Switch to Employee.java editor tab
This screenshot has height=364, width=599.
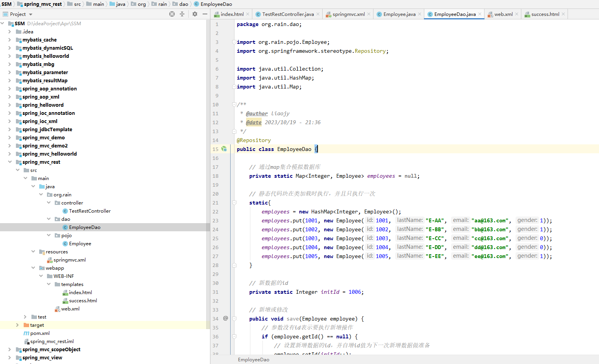point(399,14)
